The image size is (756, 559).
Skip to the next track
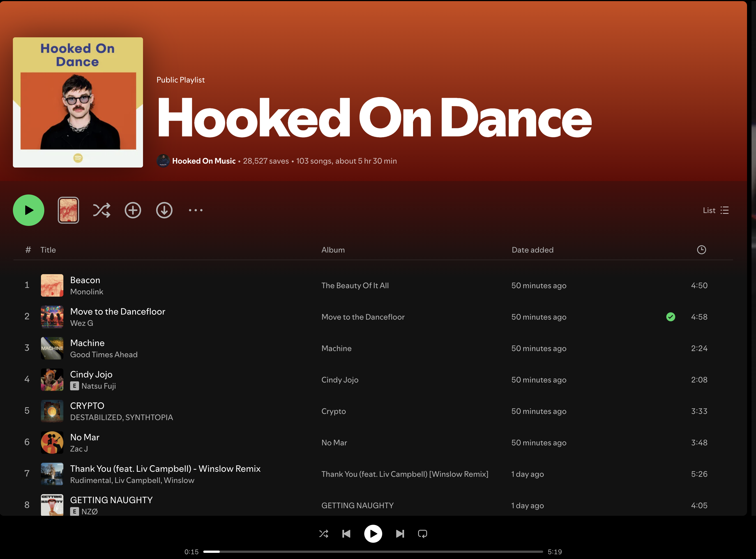pyautogui.click(x=400, y=534)
